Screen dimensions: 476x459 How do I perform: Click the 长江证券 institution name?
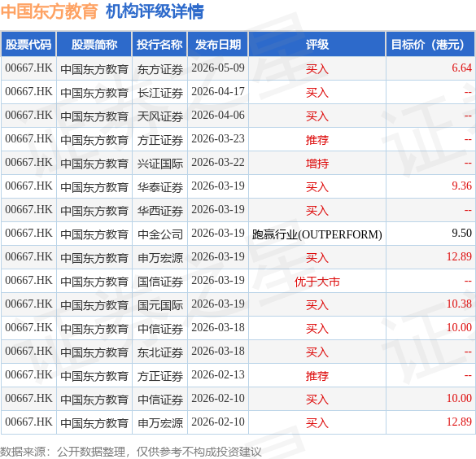pyautogui.click(x=160, y=93)
